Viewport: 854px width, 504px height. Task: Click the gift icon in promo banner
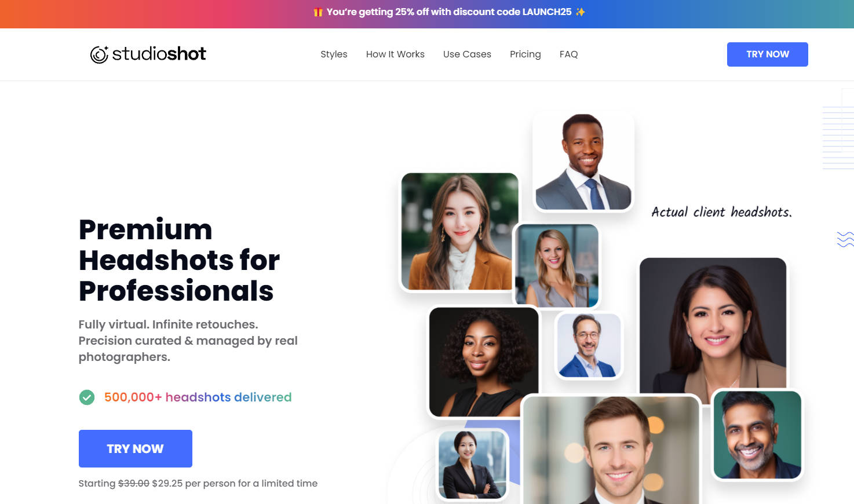(x=318, y=12)
